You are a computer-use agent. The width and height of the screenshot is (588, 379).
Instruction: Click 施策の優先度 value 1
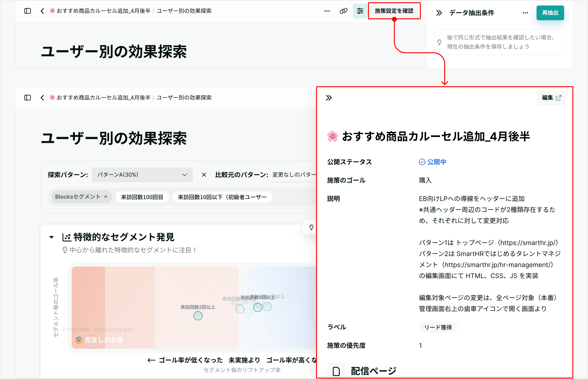click(421, 346)
